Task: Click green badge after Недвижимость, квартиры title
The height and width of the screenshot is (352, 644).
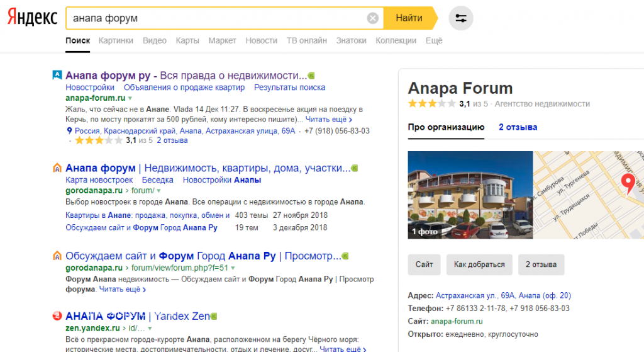Action: click(x=355, y=168)
